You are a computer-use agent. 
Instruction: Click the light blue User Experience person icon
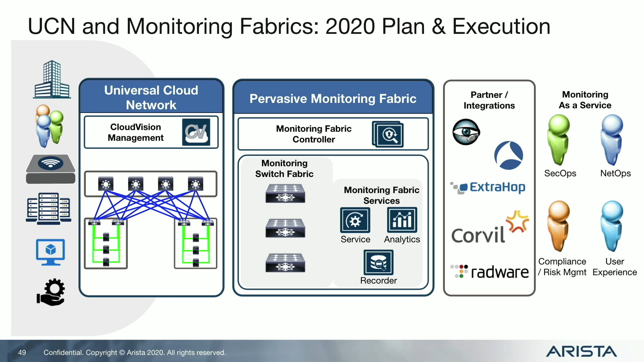point(612,226)
